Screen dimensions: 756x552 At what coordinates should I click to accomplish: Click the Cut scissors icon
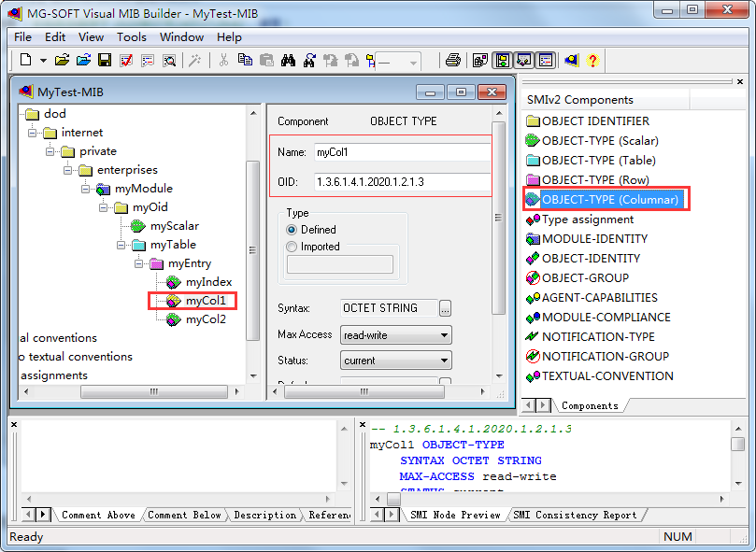(223, 61)
